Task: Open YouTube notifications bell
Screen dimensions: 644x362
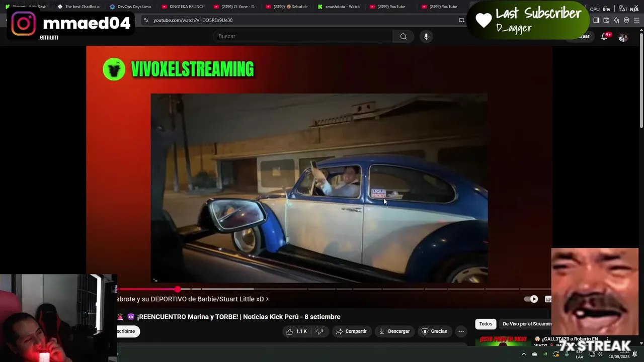Action: pos(604,37)
